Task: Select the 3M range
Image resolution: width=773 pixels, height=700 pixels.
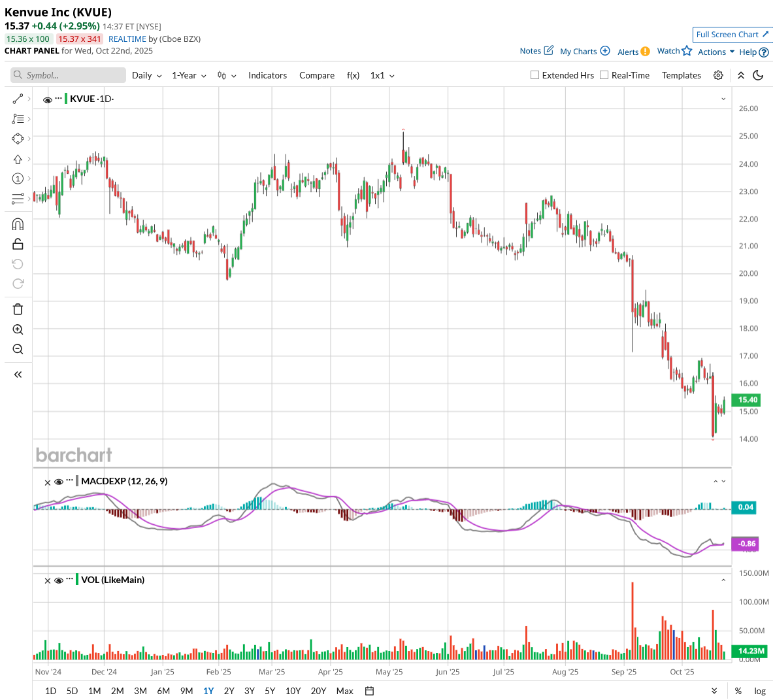Action: coord(140,691)
